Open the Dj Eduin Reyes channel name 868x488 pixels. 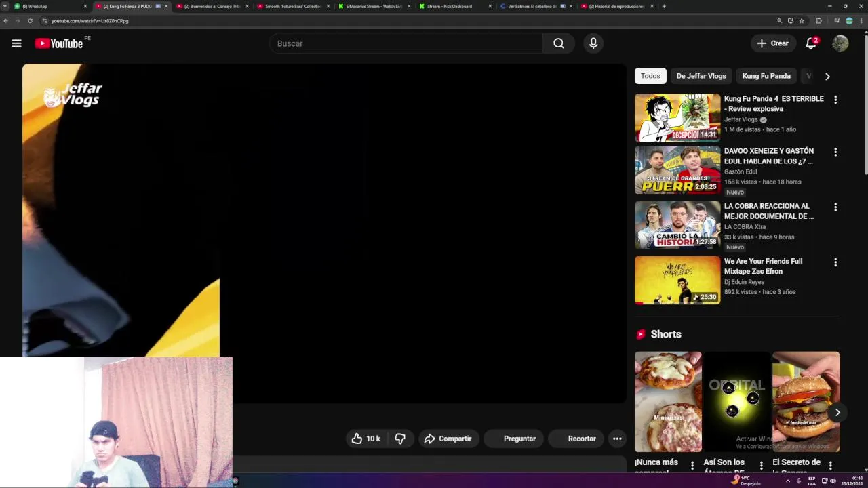(x=744, y=281)
